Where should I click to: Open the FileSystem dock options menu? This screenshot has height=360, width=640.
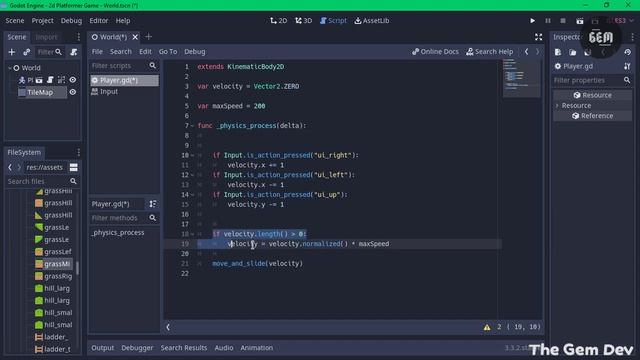pyautogui.click(x=78, y=152)
